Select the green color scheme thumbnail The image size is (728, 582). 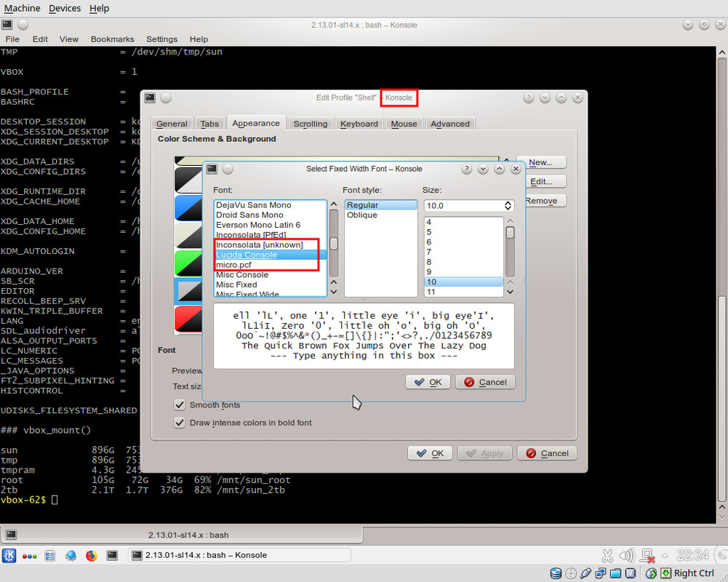(x=189, y=263)
